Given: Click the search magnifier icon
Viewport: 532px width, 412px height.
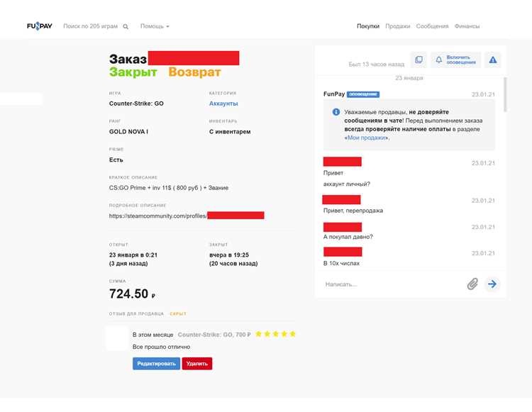Looking at the screenshot, I should click(x=126, y=26).
